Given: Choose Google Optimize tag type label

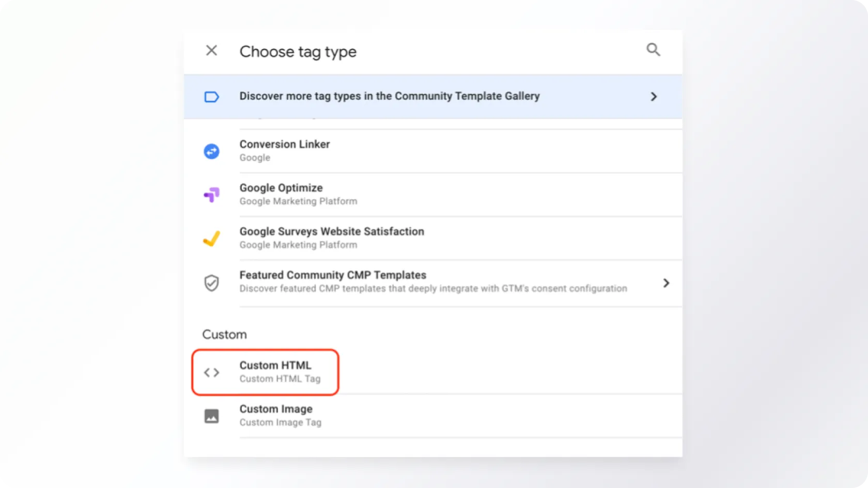Looking at the screenshot, I should tap(281, 188).
